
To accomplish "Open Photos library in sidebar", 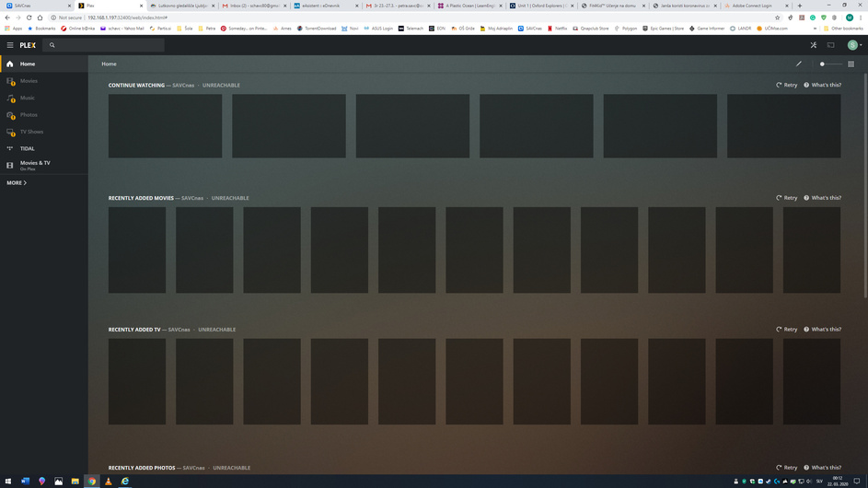I will point(44,115).
